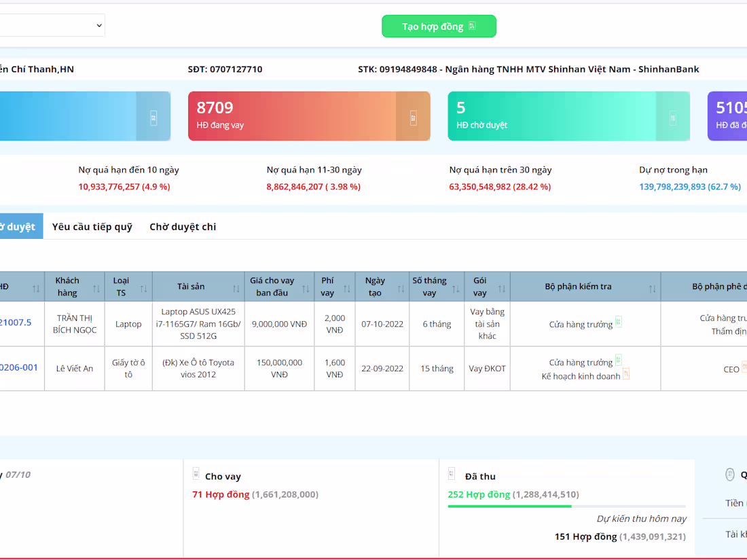
Task: Click the Tạo hợp đồng button
Action: click(x=439, y=26)
